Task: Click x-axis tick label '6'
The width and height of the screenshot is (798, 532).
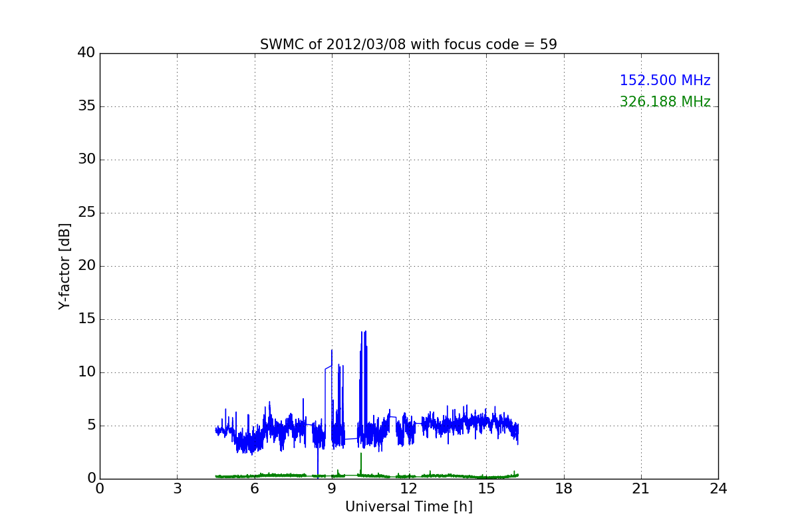Action: pos(254,489)
